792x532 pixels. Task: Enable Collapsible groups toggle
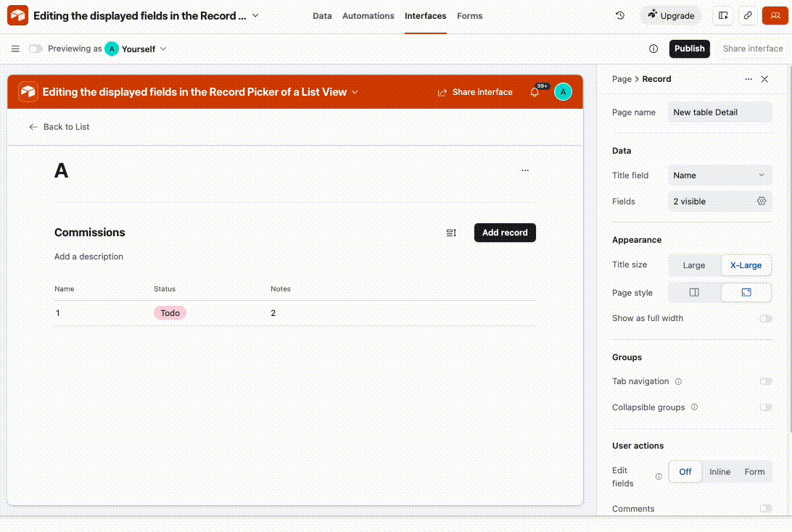point(766,407)
